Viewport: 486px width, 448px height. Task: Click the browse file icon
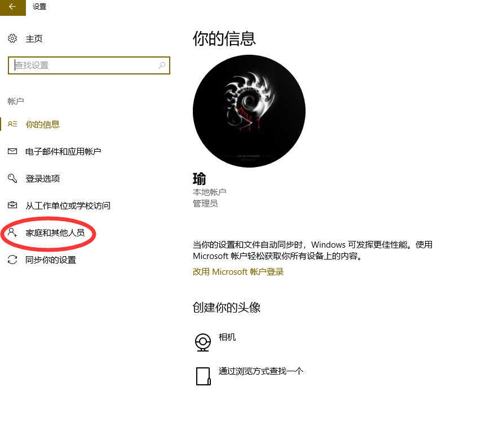204,376
